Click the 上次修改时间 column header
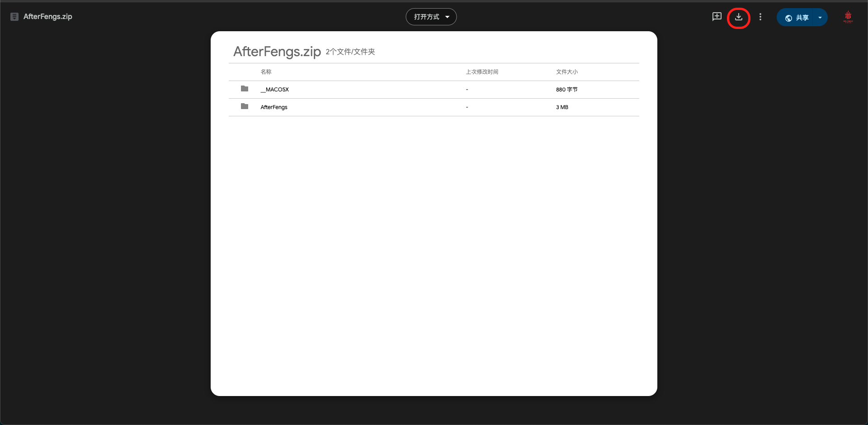The image size is (868, 425). 482,72
